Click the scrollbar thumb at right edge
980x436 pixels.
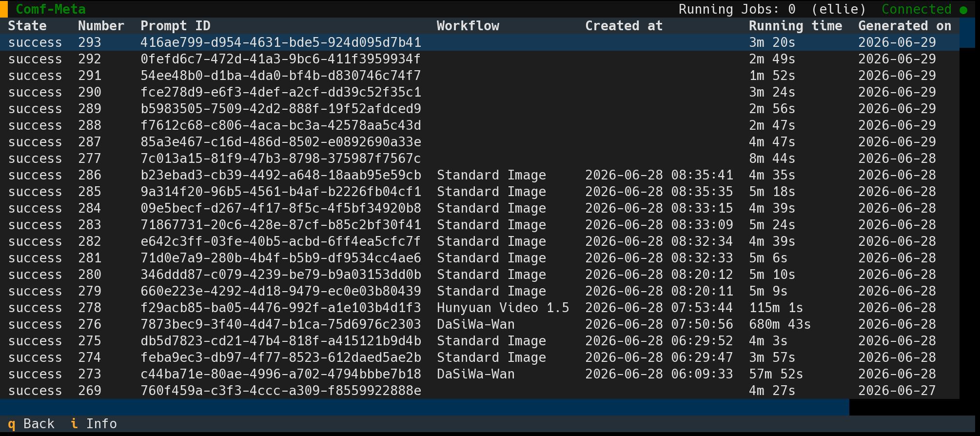(x=967, y=32)
